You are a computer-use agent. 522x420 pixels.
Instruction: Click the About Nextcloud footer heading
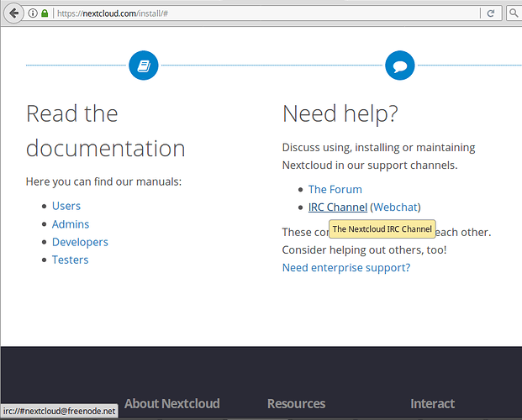tap(172, 403)
